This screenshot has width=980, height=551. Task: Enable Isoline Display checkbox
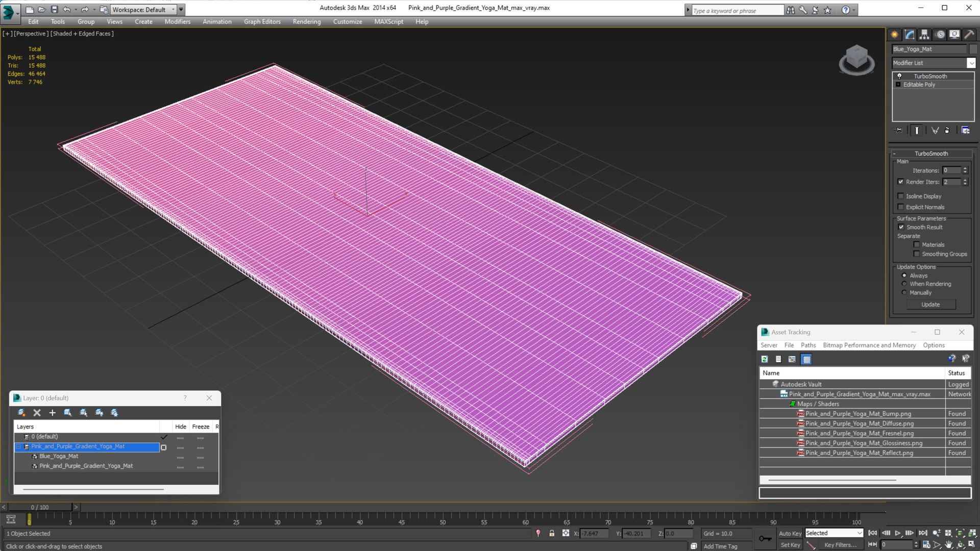[x=901, y=196]
